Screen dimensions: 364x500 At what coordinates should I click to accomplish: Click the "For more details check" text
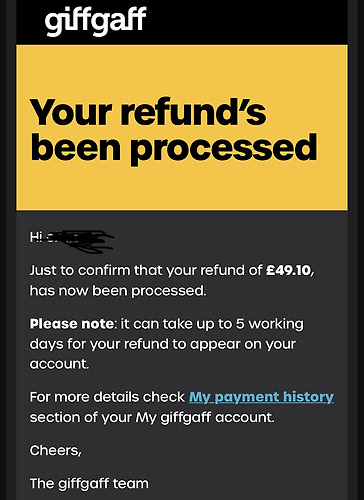click(107, 397)
